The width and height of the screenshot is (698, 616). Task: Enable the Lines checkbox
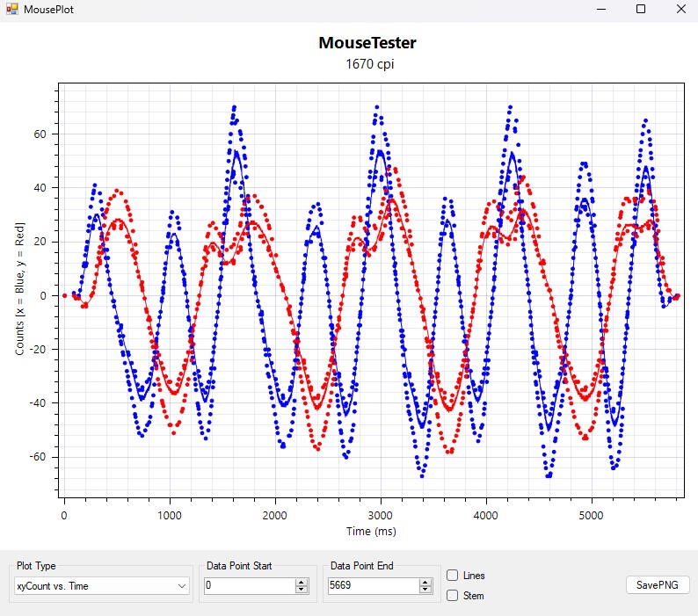pyautogui.click(x=453, y=576)
